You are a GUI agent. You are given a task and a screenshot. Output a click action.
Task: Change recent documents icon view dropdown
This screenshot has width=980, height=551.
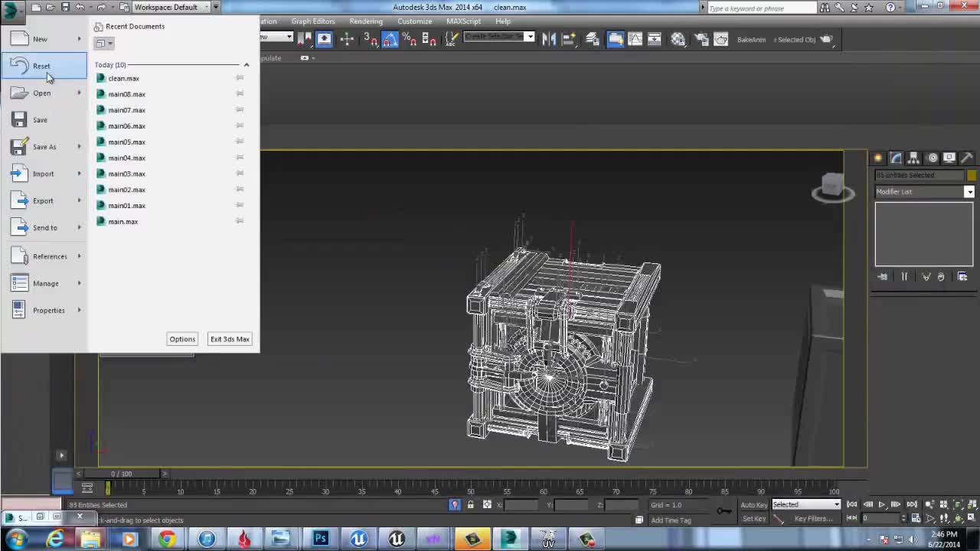click(104, 44)
